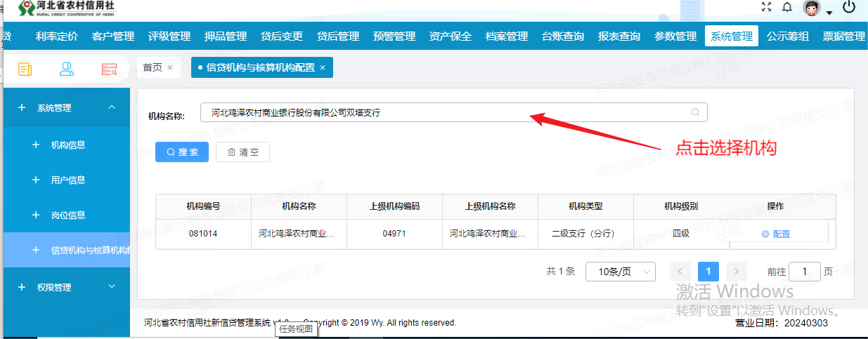Select the 系统管理 top menu item
This screenshot has height=339, width=868.
tap(732, 36)
